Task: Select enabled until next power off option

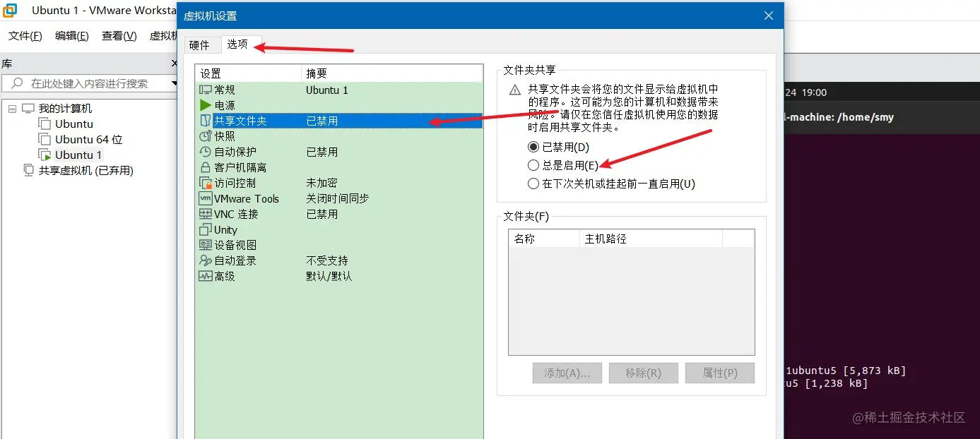Action: tap(533, 184)
